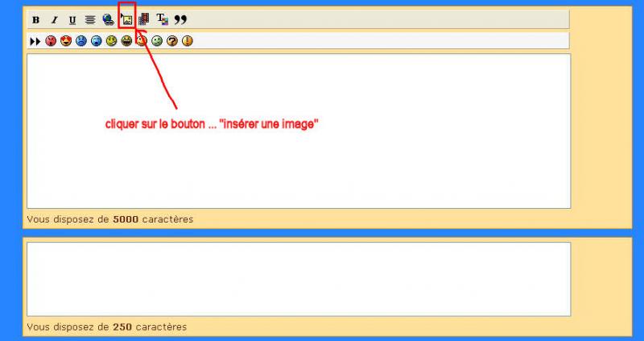Insert the angry red smiley

[51, 41]
